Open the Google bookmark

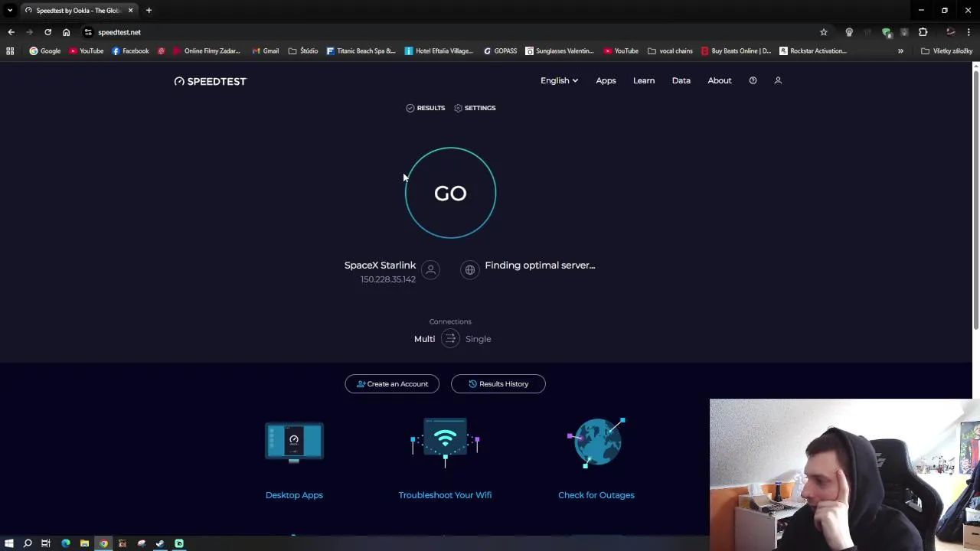pyautogui.click(x=45, y=51)
